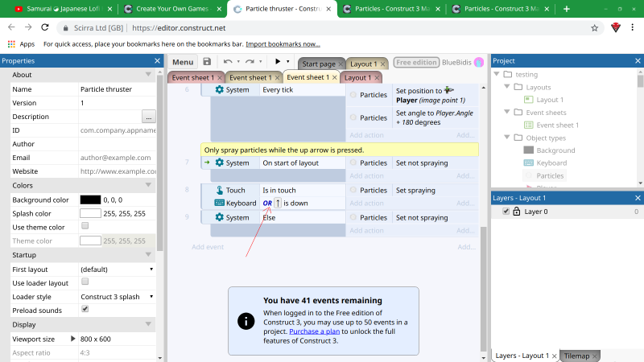Preview the project with the play button

click(x=278, y=62)
